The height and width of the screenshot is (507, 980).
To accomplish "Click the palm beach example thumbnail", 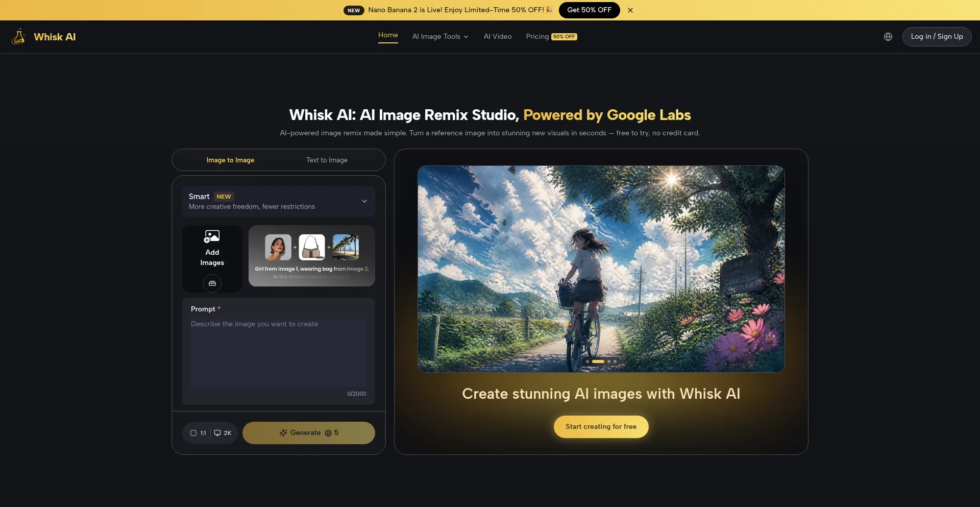I will [x=346, y=247].
